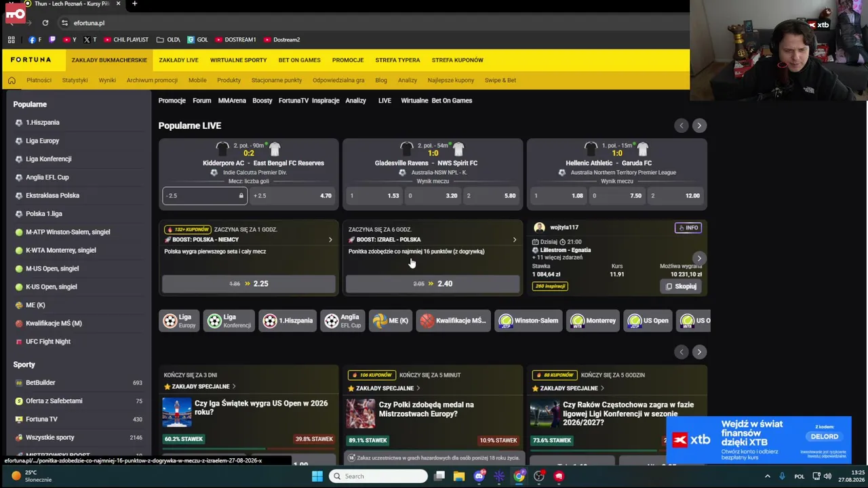Show next Popularne LIVE matches

[x=699, y=125]
